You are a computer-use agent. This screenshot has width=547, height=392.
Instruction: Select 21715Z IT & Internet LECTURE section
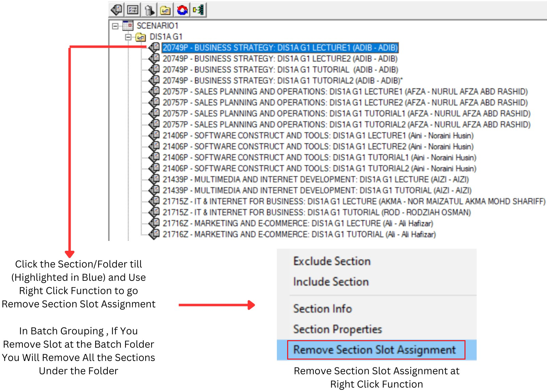[x=354, y=201]
